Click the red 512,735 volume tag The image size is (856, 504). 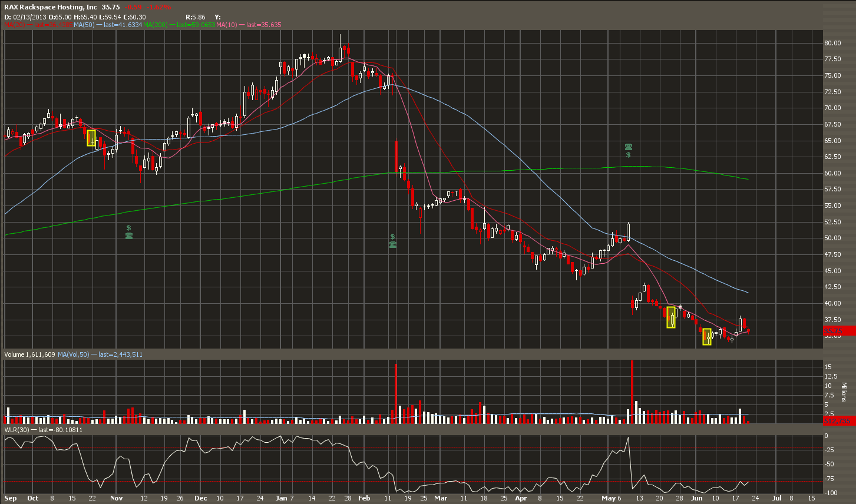(839, 420)
